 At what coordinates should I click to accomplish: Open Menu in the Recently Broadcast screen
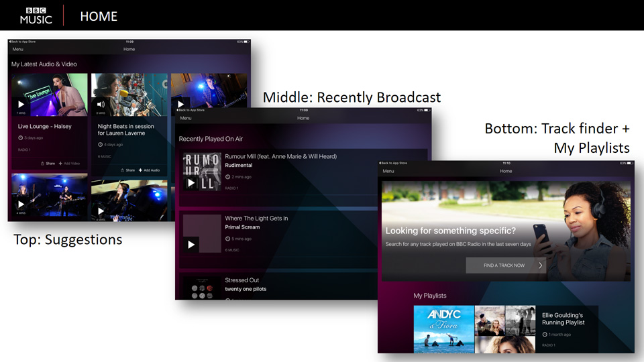coord(186,118)
